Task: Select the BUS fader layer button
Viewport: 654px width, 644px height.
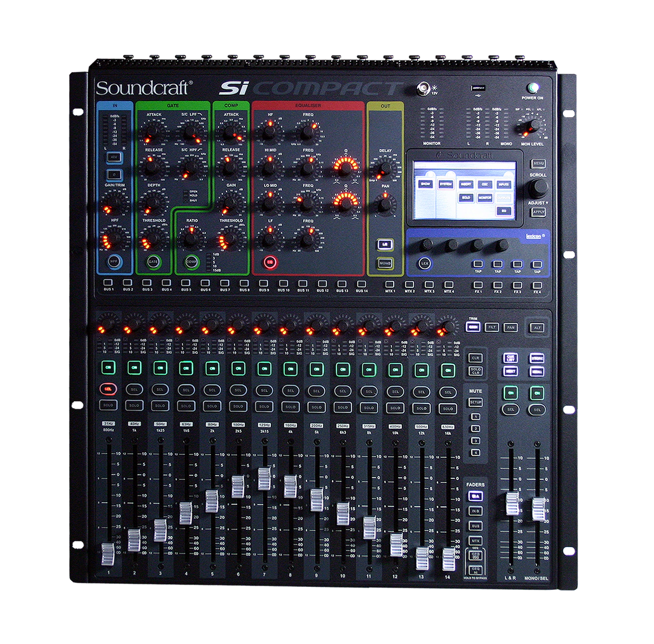Action: coord(475,526)
